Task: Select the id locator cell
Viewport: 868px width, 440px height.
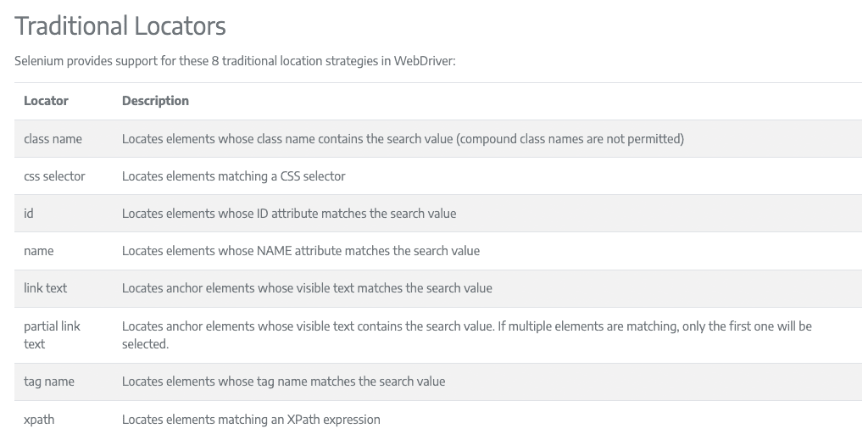Action: 28,213
